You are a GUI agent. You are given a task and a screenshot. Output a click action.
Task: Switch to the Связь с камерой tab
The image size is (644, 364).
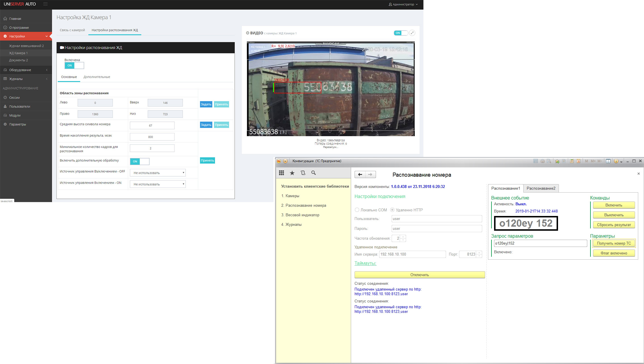tap(72, 30)
